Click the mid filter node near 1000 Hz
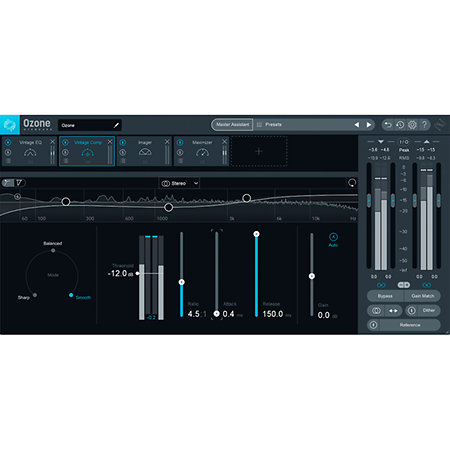 (169, 207)
